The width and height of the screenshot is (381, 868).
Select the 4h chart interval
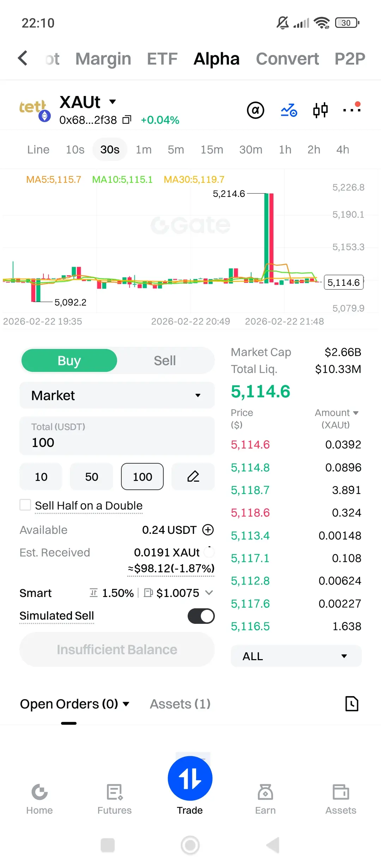(x=343, y=150)
